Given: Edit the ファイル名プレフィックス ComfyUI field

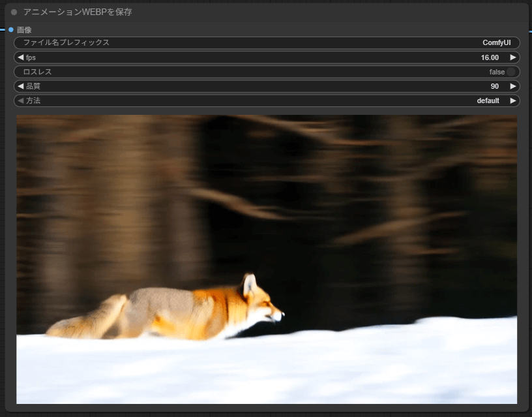Looking at the screenshot, I should 267,43.
